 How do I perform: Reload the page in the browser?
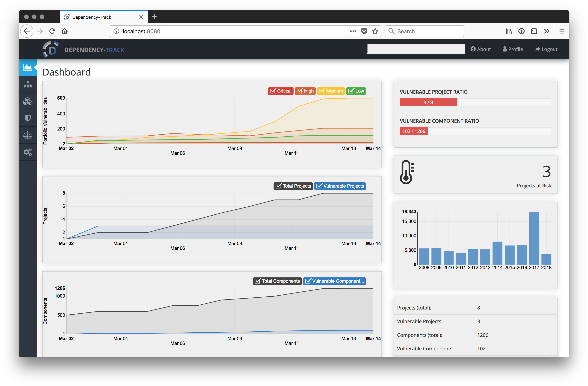52,31
